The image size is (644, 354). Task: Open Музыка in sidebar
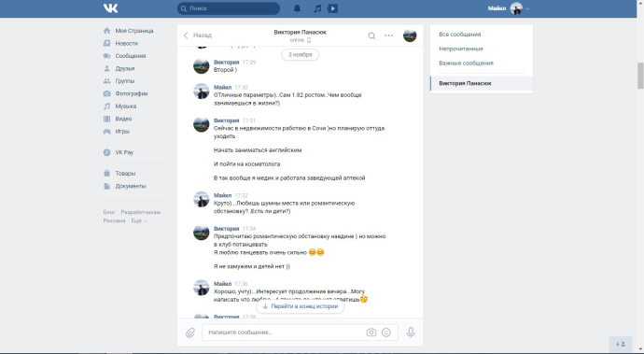pos(126,106)
